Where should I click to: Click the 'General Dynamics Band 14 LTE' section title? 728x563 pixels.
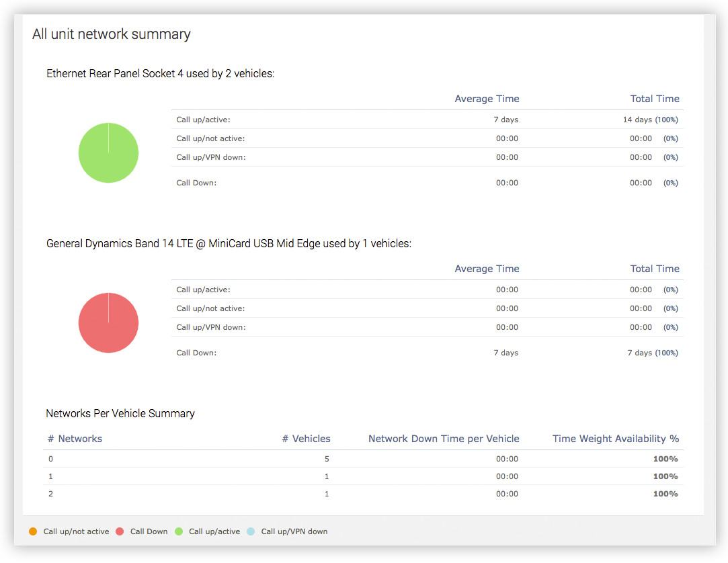click(229, 244)
